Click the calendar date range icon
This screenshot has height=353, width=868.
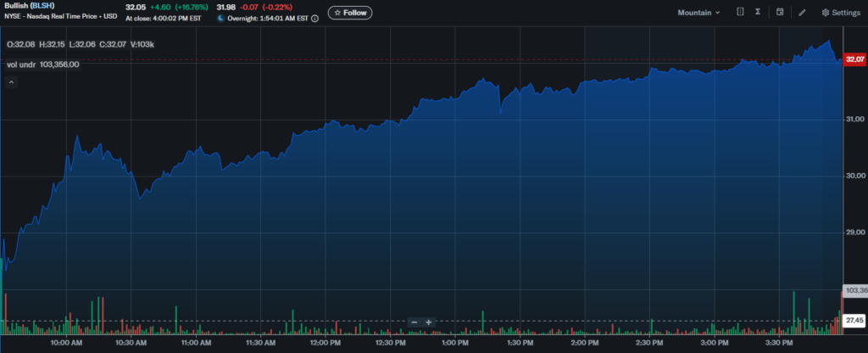pyautogui.click(x=780, y=13)
